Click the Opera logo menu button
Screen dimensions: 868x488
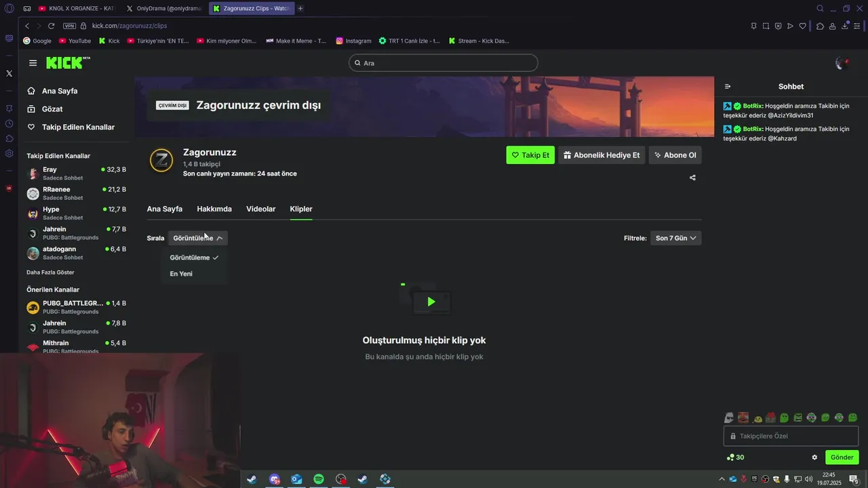(9, 9)
